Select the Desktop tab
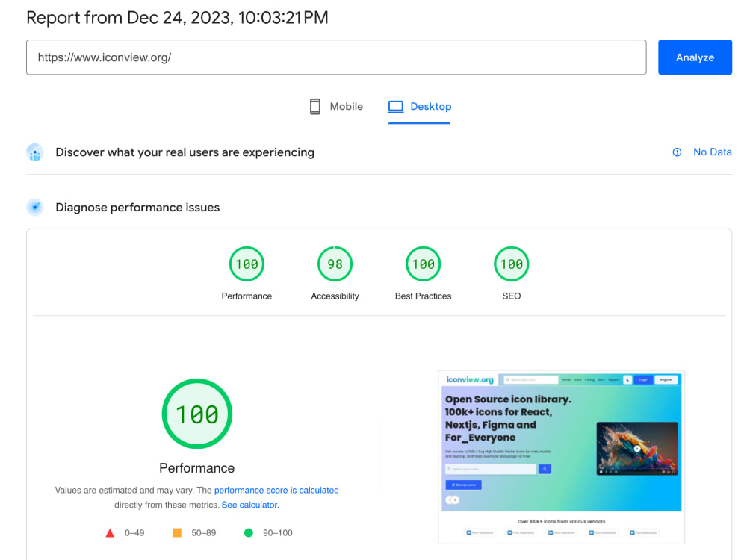The width and height of the screenshot is (747, 560). click(x=419, y=106)
